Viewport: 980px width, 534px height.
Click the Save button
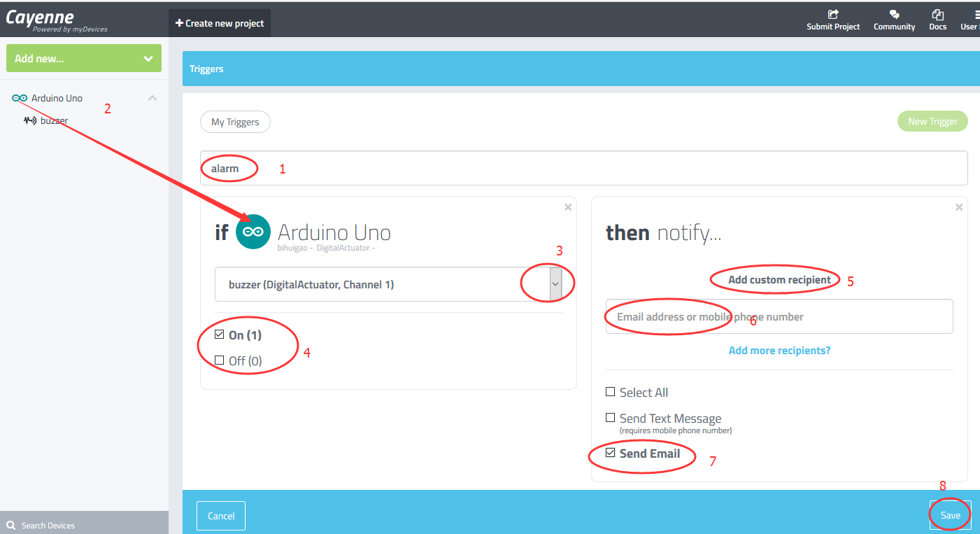click(x=950, y=515)
